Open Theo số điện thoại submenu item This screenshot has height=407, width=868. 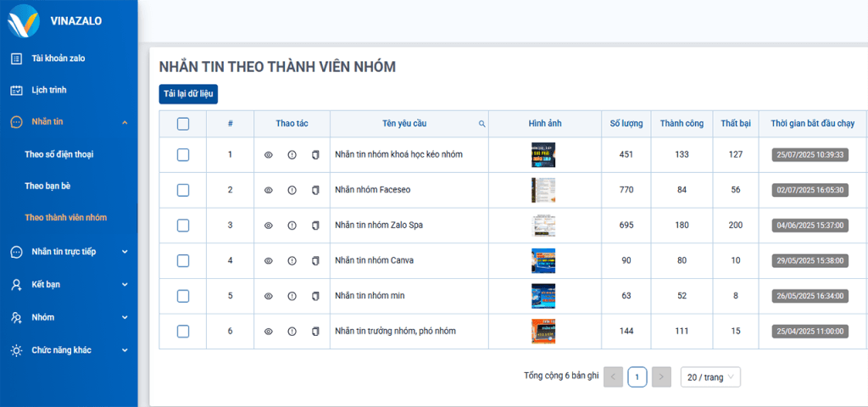(59, 154)
